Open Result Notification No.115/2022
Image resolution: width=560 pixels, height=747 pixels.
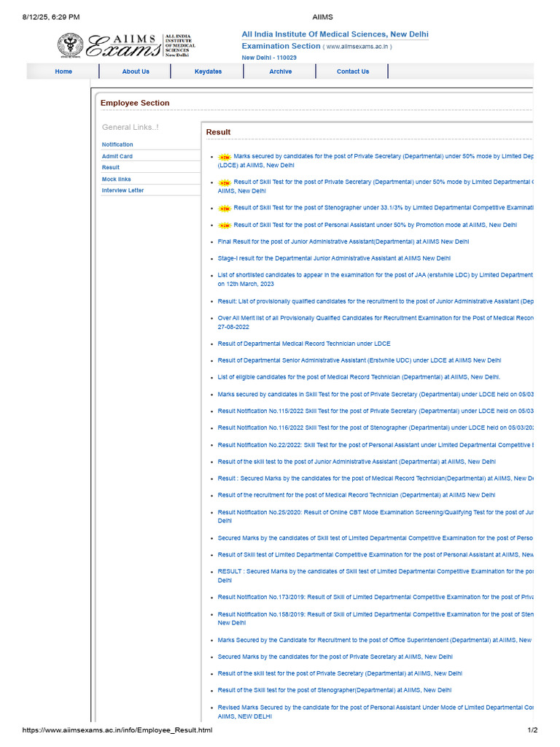[376, 411]
